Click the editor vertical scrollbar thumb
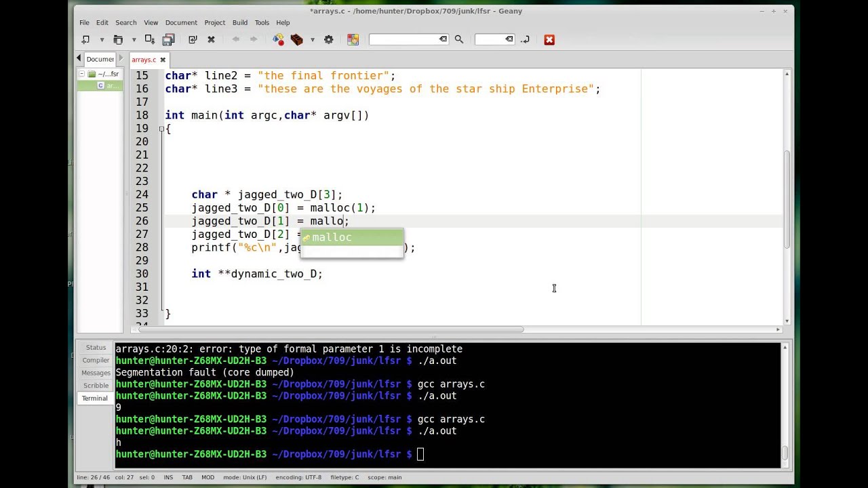The image size is (868, 488). 787,198
